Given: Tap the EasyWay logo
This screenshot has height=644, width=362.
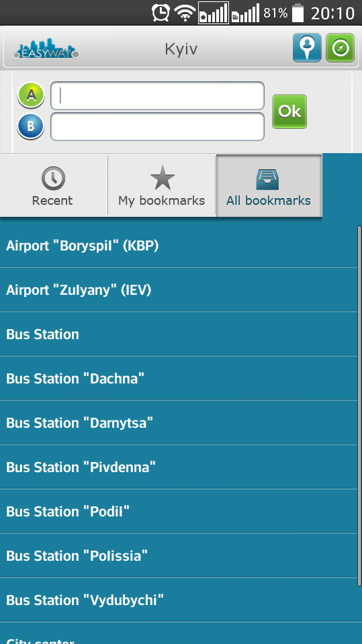Looking at the screenshot, I should (x=46, y=49).
